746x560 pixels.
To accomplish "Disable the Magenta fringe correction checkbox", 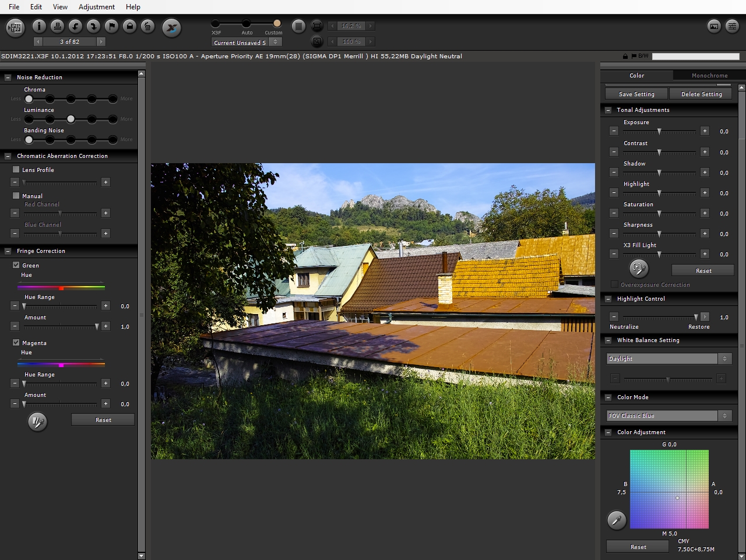I will coord(16,343).
